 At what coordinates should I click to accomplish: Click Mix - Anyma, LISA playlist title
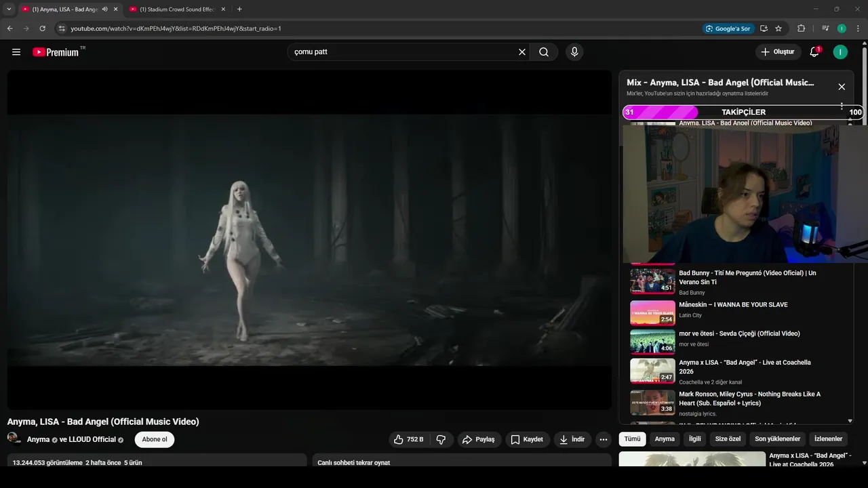click(x=720, y=83)
